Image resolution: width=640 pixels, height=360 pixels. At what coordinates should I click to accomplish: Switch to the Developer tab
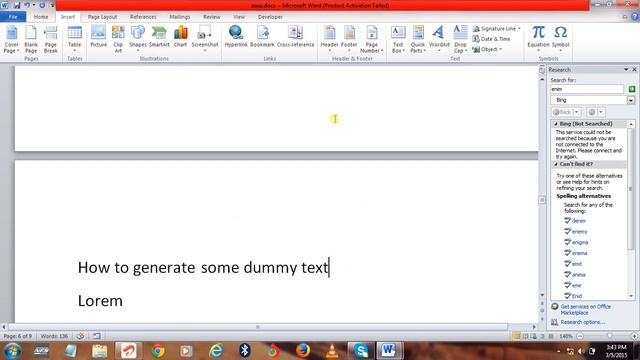tap(270, 17)
